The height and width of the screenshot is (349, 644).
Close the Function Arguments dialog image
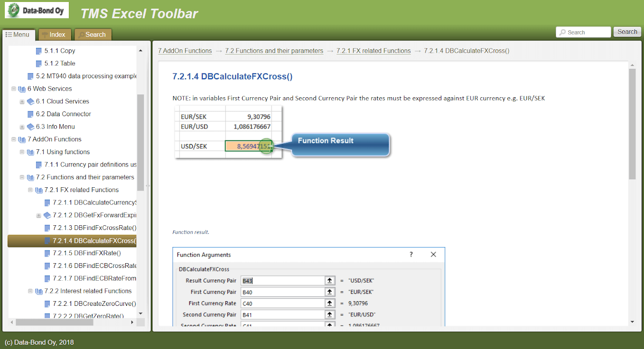coord(433,255)
